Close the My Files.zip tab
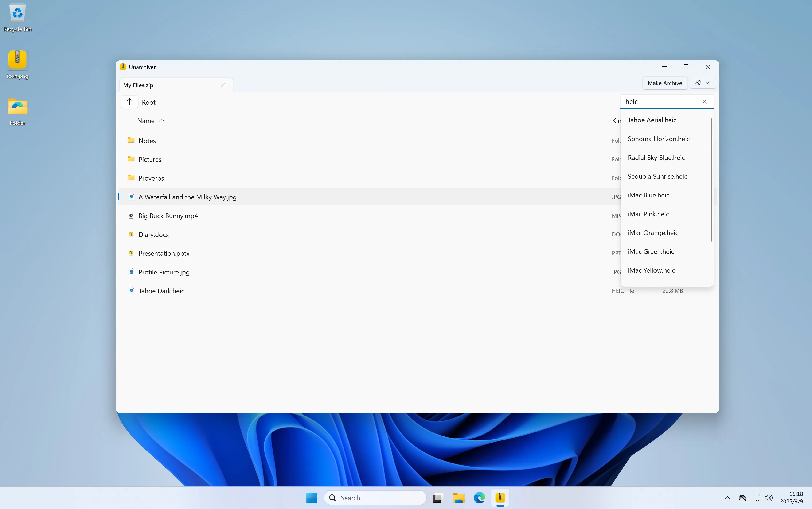812x509 pixels. click(223, 85)
